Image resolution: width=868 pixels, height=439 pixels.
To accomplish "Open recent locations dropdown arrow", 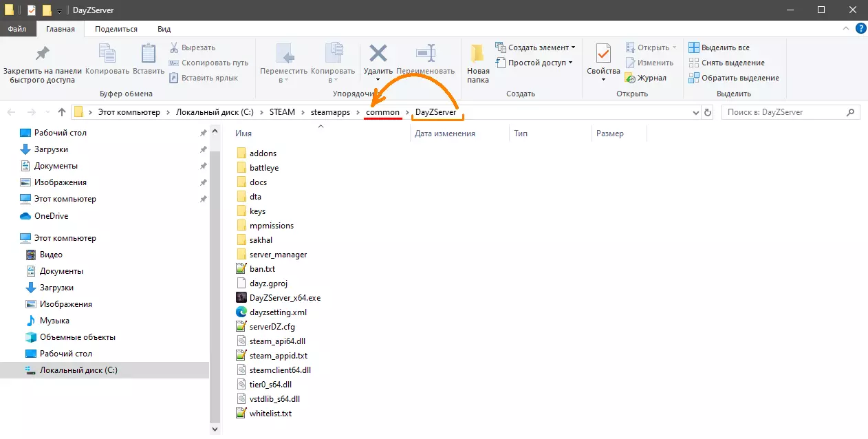I will (x=47, y=112).
